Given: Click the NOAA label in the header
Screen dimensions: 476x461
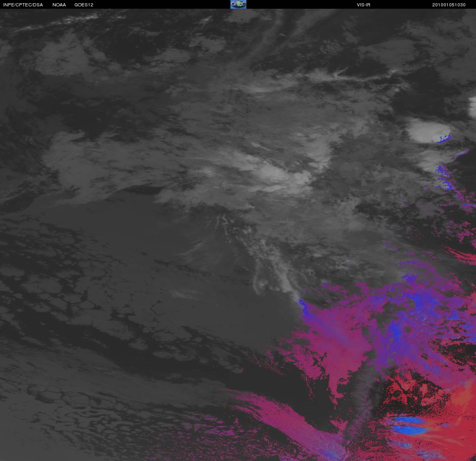Looking at the screenshot, I should point(59,5).
